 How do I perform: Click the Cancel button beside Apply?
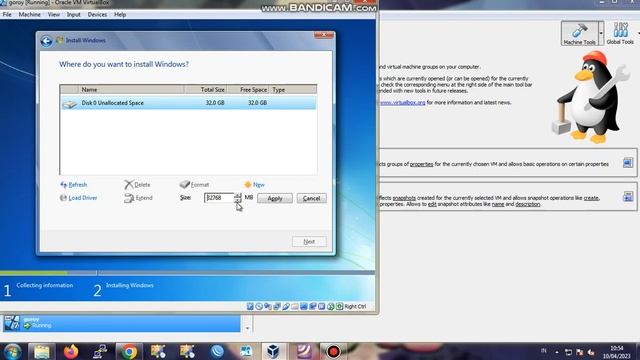coord(311,198)
